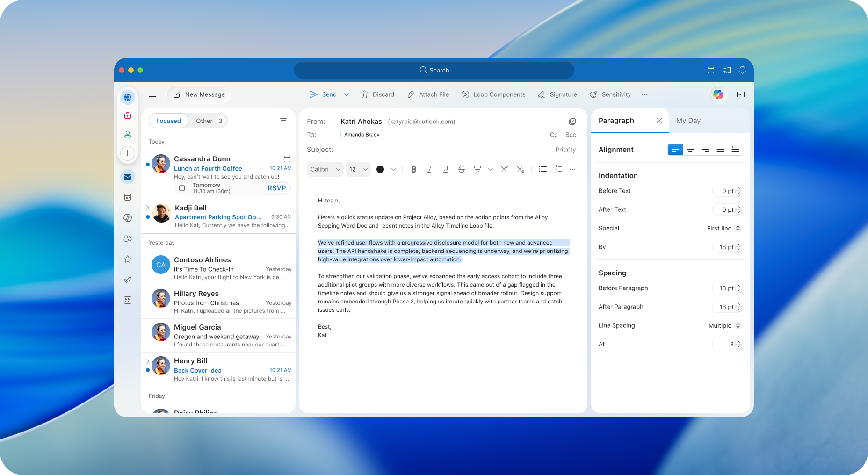
Task: Expand the Henry Bill conversation thread
Action: click(148, 361)
